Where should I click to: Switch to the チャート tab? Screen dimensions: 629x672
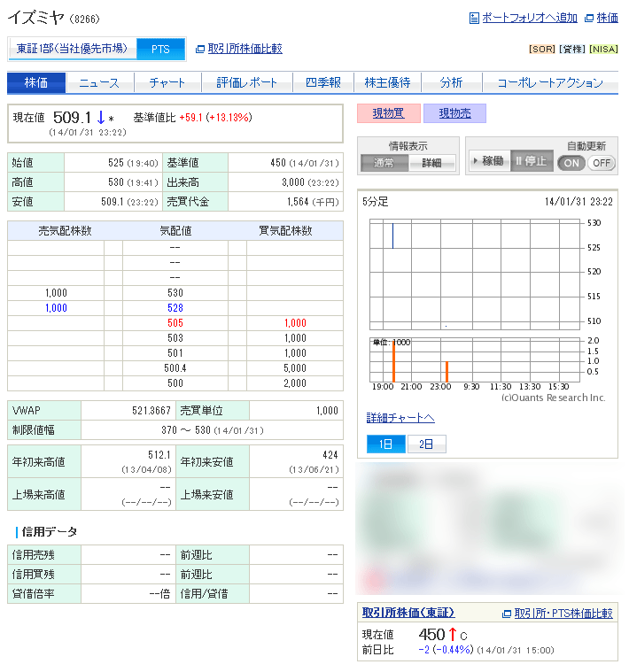tap(167, 82)
